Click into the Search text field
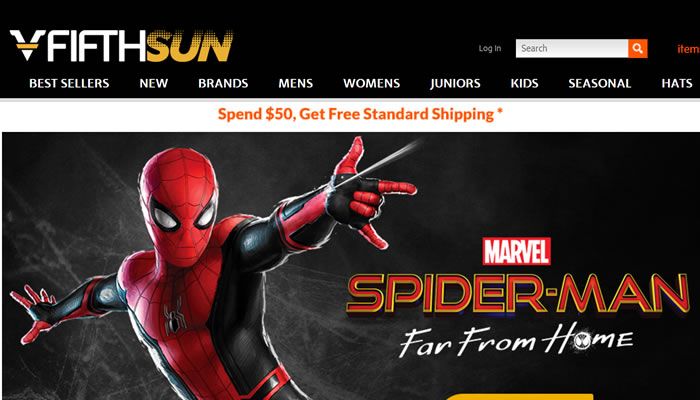 (572, 48)
